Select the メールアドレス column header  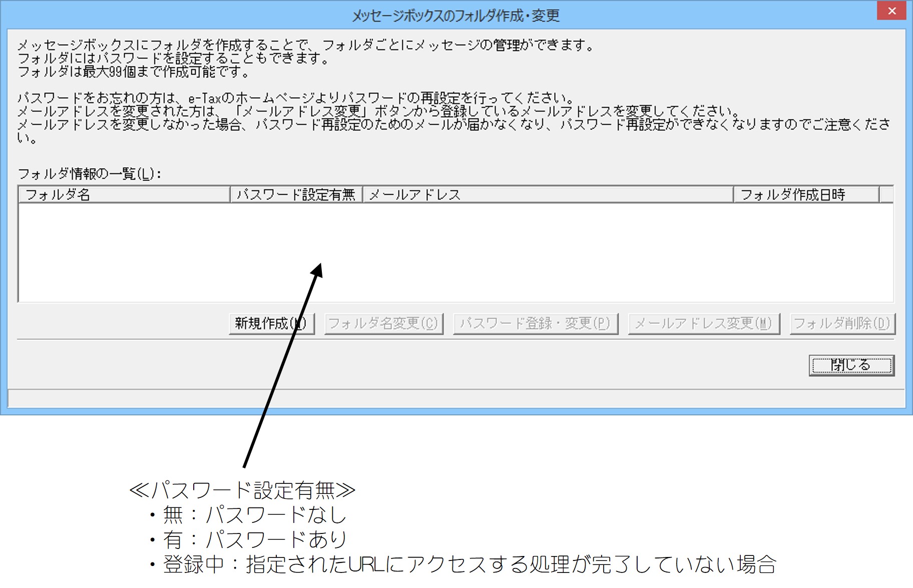(548, 195)
